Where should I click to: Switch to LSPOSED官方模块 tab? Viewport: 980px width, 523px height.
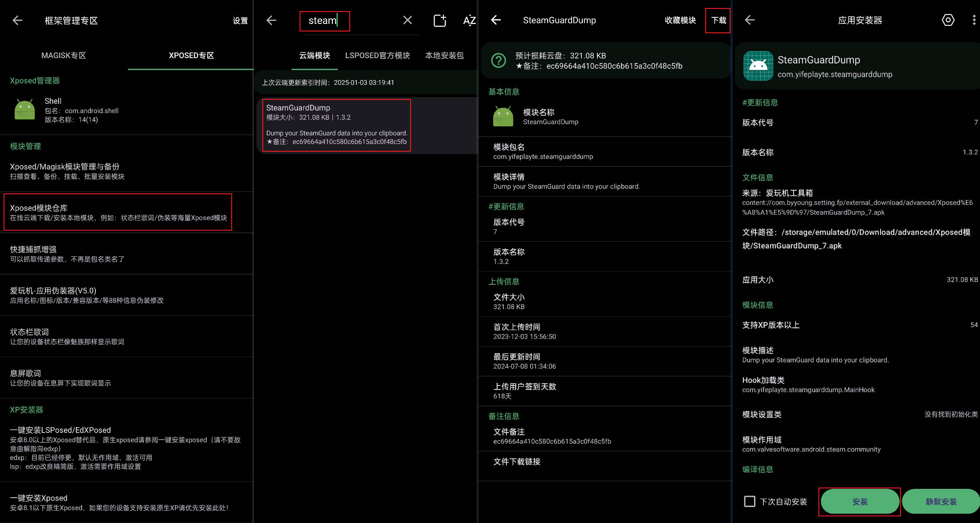(x=377, y=55)
